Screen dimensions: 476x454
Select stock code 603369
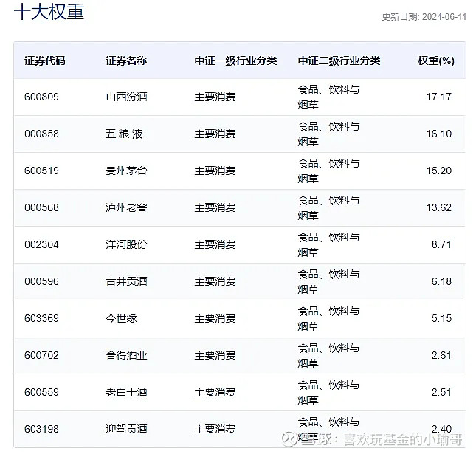pyautogui.click(x=41, y=318)
